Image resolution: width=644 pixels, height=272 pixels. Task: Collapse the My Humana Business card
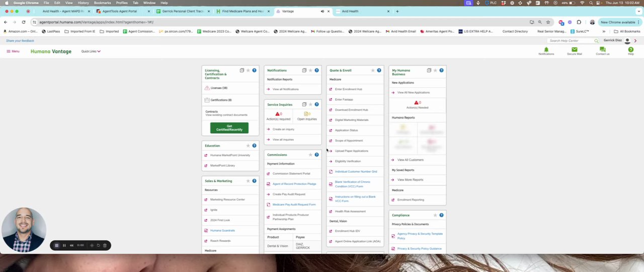tap(429, 71)
